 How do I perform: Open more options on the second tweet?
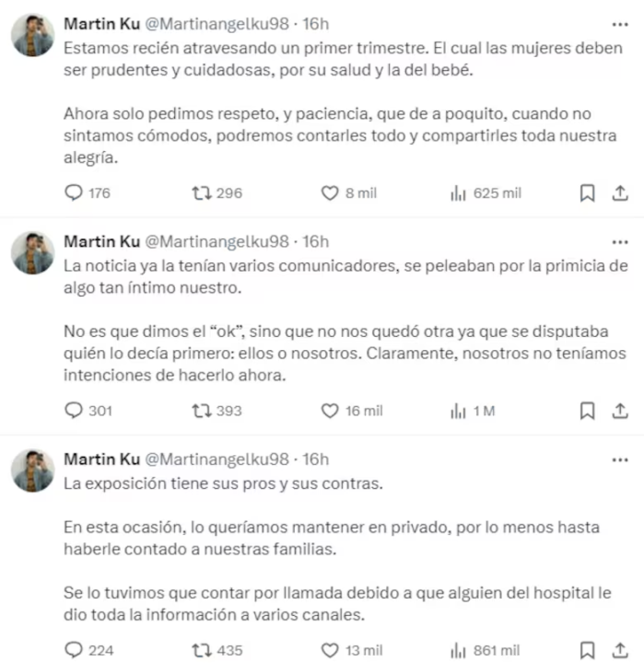coord(620,242)
